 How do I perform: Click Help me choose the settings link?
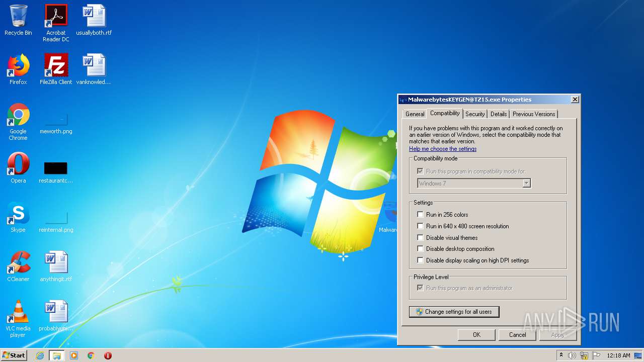tap(443, 149)
